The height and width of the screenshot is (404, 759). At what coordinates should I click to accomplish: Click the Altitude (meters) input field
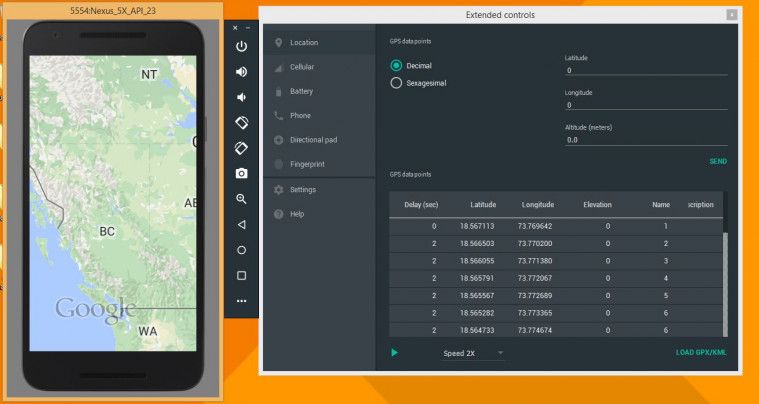coord(646,140)
